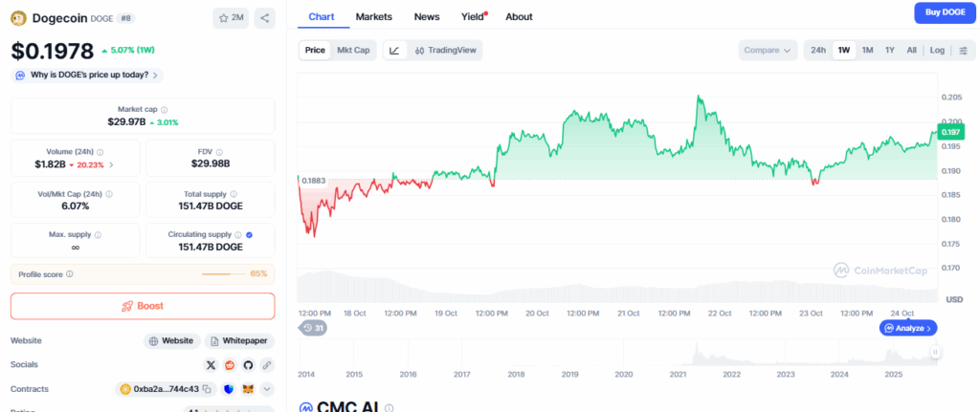980x412 pixels.
Task: Open the Compare dropdown
Action: pos(768,50)
